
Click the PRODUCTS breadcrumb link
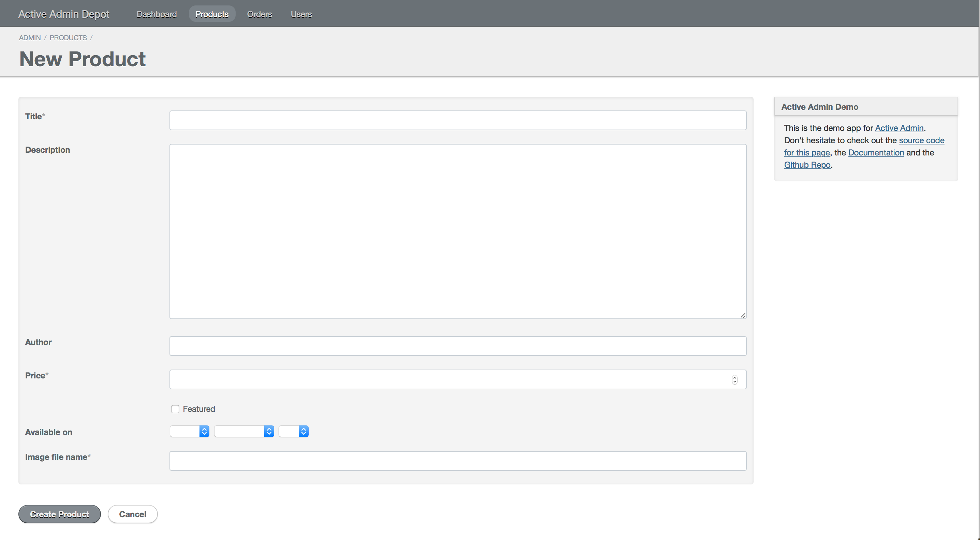click(x=68, y=37)
